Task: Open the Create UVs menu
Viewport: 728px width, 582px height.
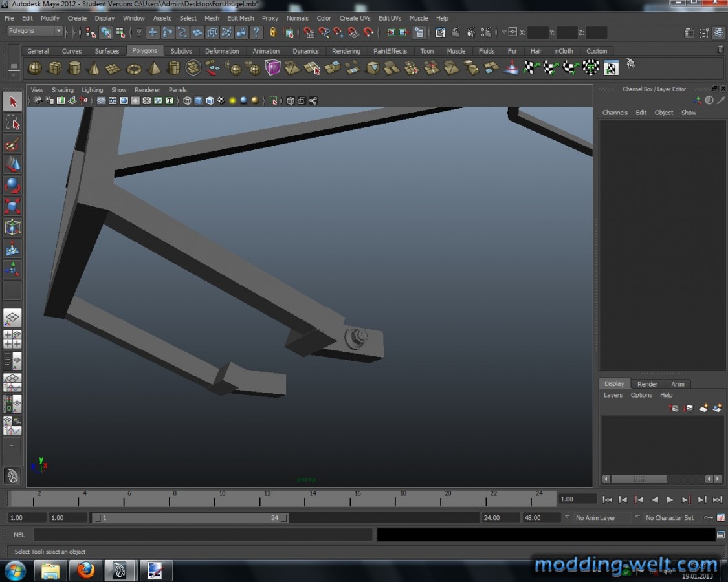Action: click(355, 18)
